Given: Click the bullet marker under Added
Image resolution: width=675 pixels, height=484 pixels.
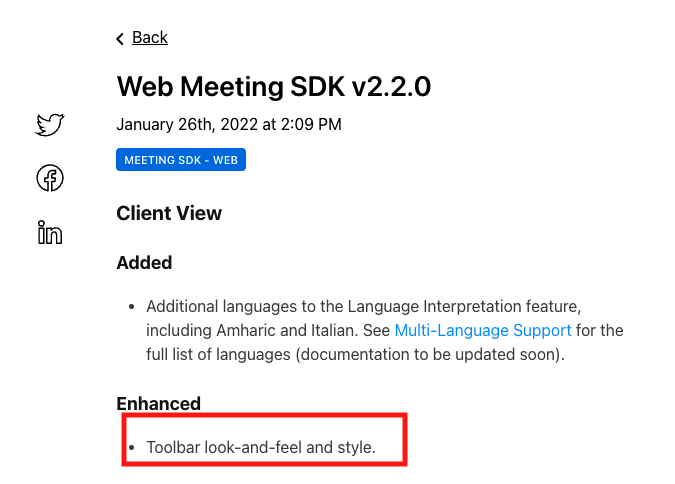Looking at the screenshot, I should (131, 306).
